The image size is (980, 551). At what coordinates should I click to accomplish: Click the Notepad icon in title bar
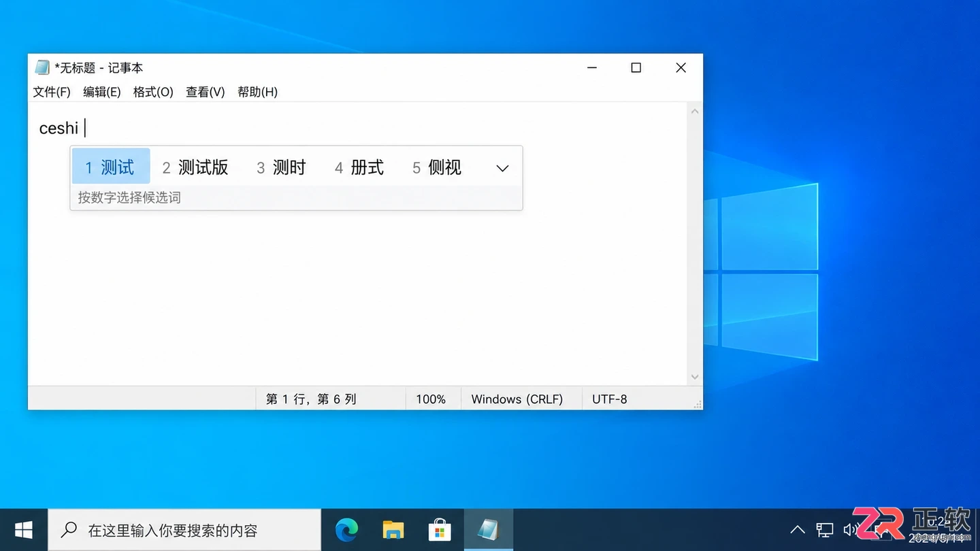tap(42, 67)
